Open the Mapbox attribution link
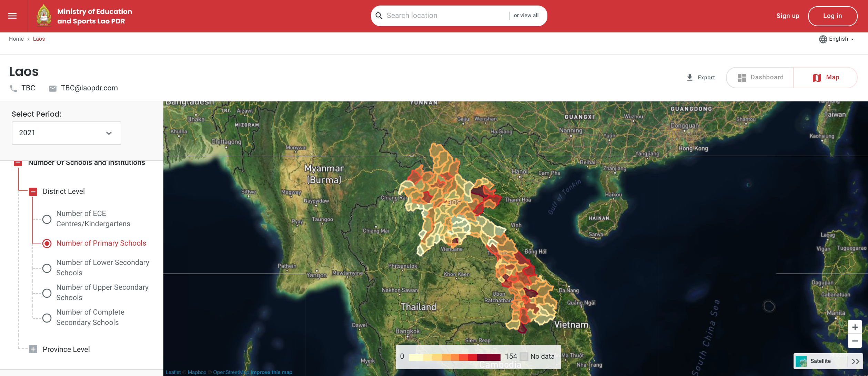868x376 pixels. pyautogui.click(x=197, y=372)
